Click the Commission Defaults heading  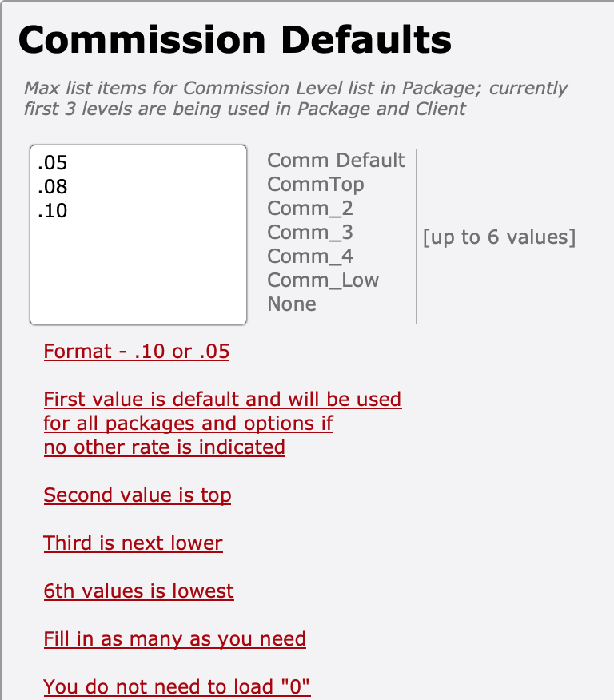coord(235,40)
